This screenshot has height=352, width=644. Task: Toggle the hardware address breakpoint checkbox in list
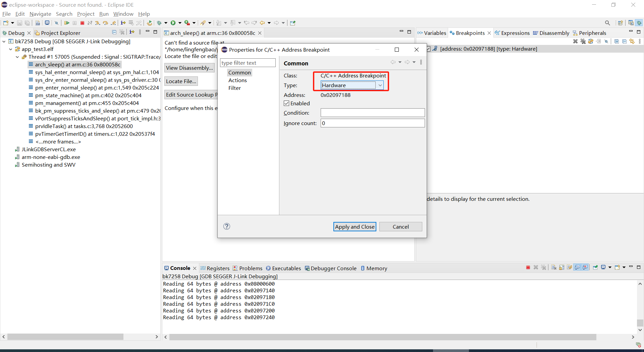[428, 49]
